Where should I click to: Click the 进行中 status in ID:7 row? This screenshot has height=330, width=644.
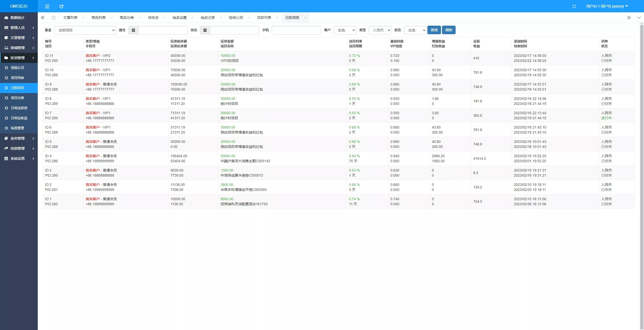tap(606, 118)
